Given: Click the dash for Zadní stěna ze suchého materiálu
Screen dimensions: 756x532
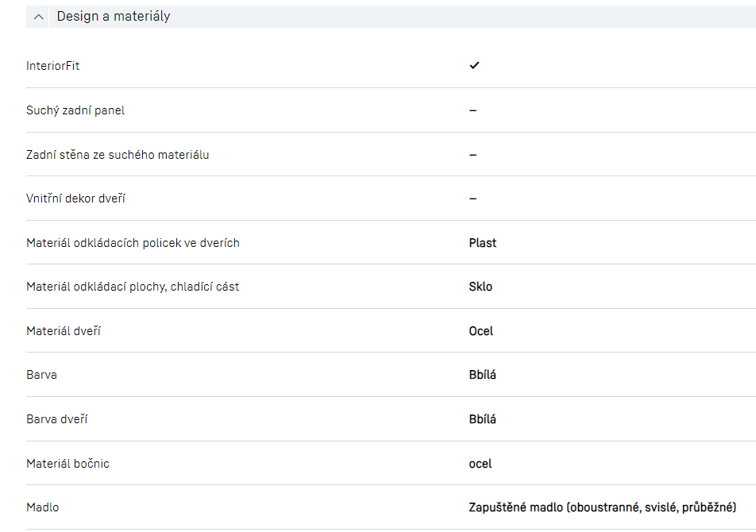Looking at the screenshot, I should point(472,155).
